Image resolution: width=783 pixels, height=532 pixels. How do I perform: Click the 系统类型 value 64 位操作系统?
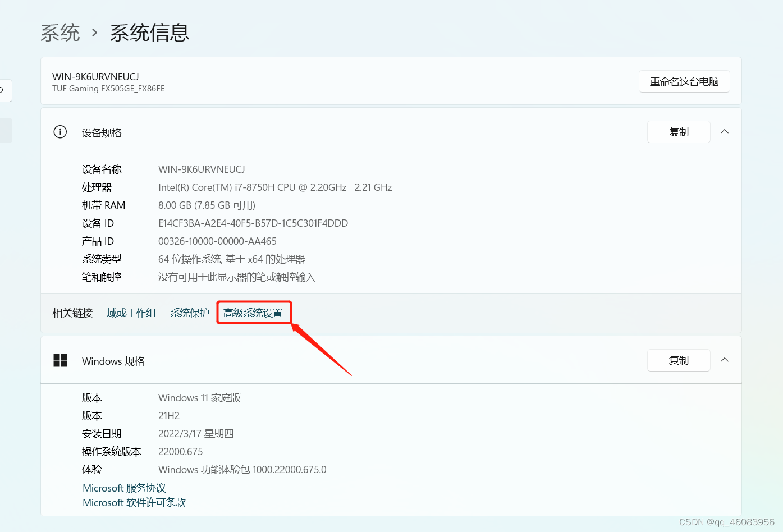tap(232, 259)
